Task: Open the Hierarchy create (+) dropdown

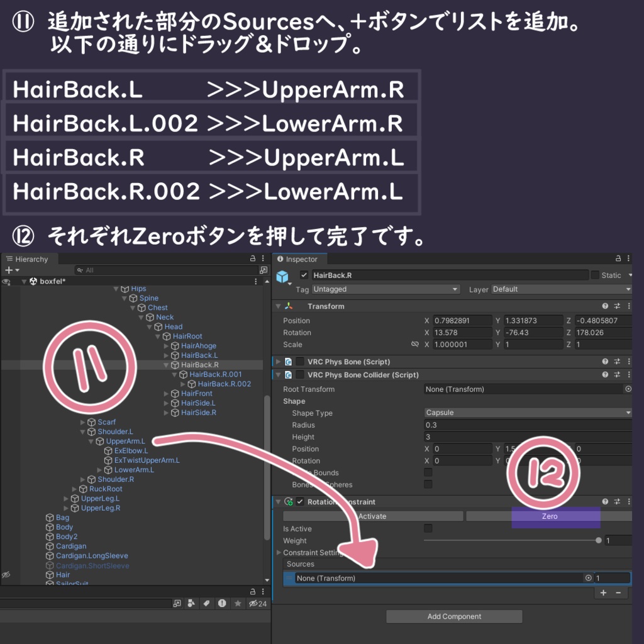Action: tap(12, 270)
